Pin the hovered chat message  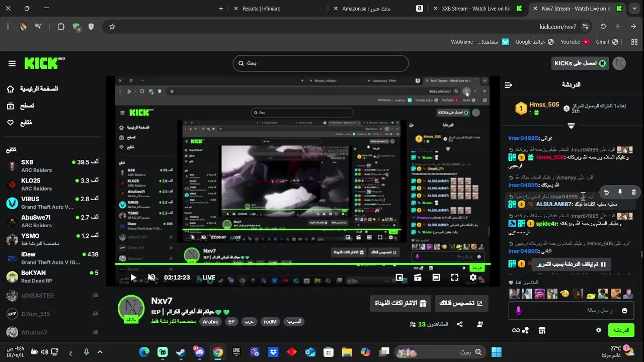coord(620,192)
